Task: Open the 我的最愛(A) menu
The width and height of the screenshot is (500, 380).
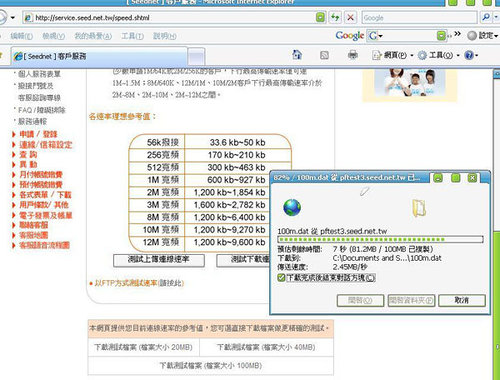Action: coord(93,36)
